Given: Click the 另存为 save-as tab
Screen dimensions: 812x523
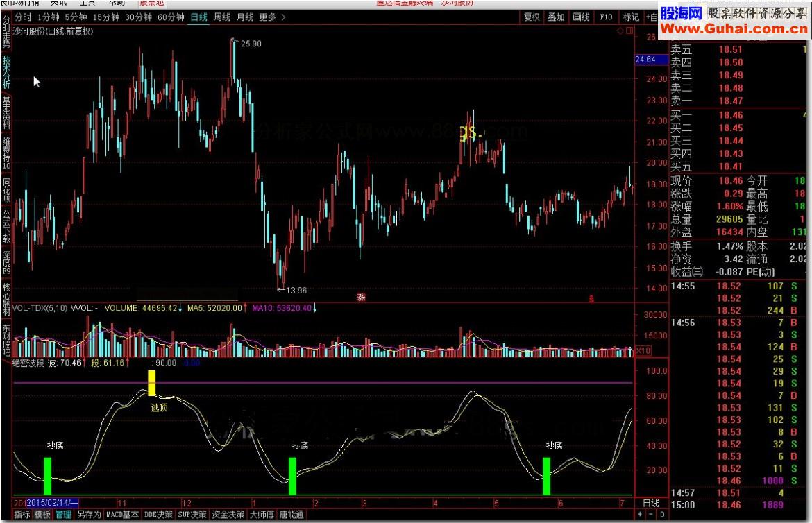Looking at the screenshot, I should (x=89, y=515).
